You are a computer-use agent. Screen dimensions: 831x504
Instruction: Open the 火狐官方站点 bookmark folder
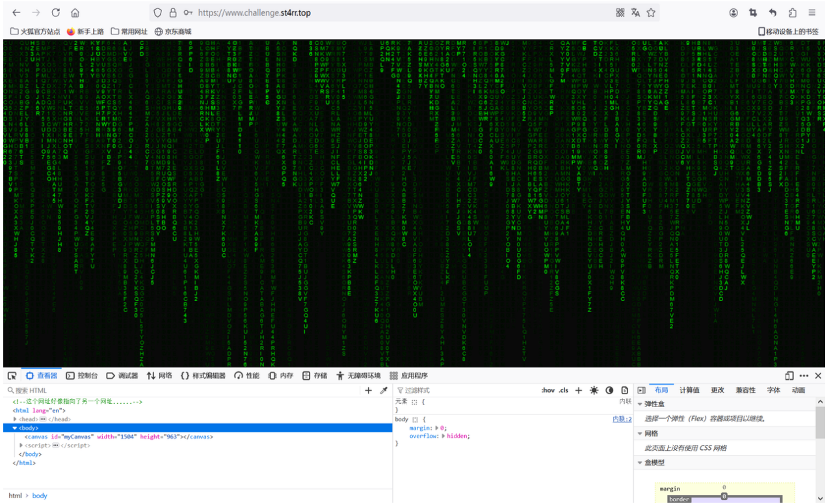point(36,31)
